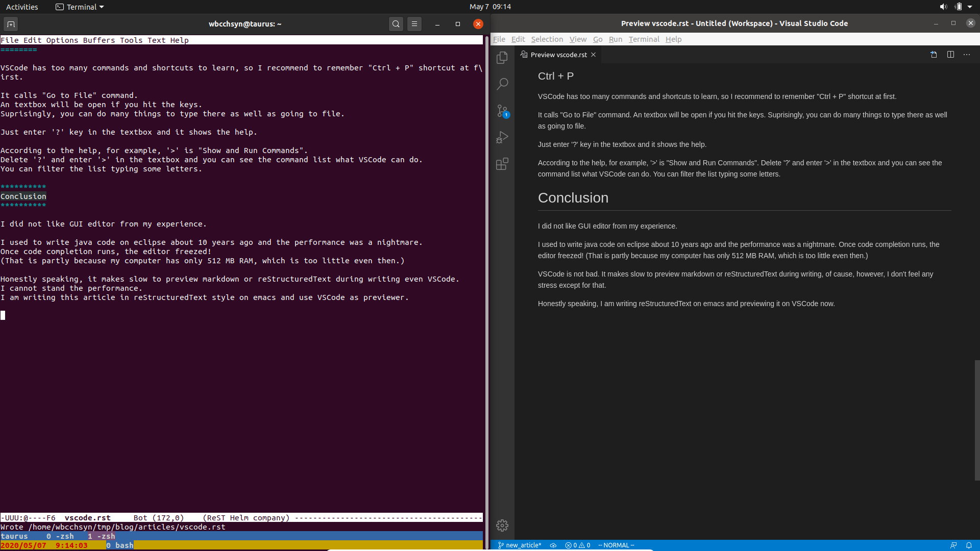Open the Emacs Options menu
This screenshot has height=551, width=980.
tap(62, 40)
